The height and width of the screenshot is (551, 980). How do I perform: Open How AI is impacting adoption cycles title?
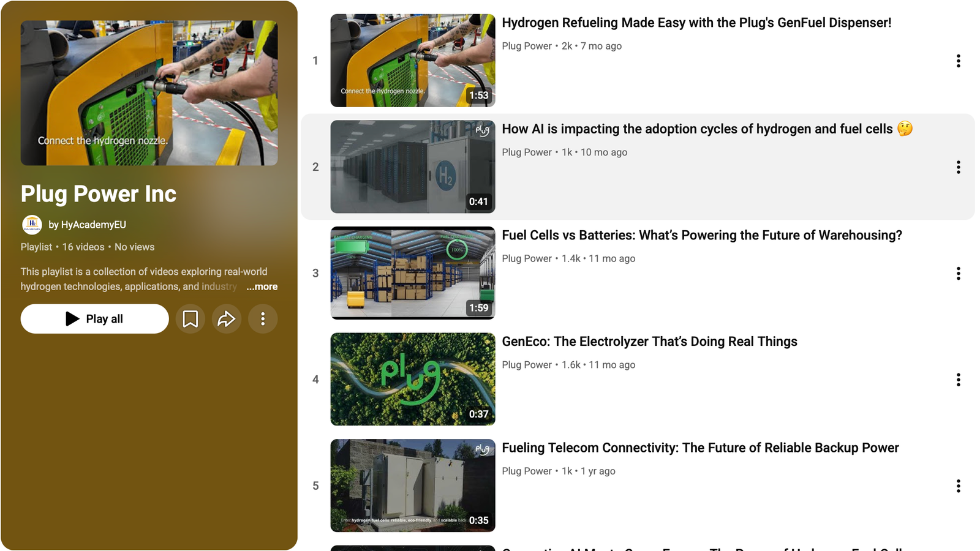tap(707, 129)
